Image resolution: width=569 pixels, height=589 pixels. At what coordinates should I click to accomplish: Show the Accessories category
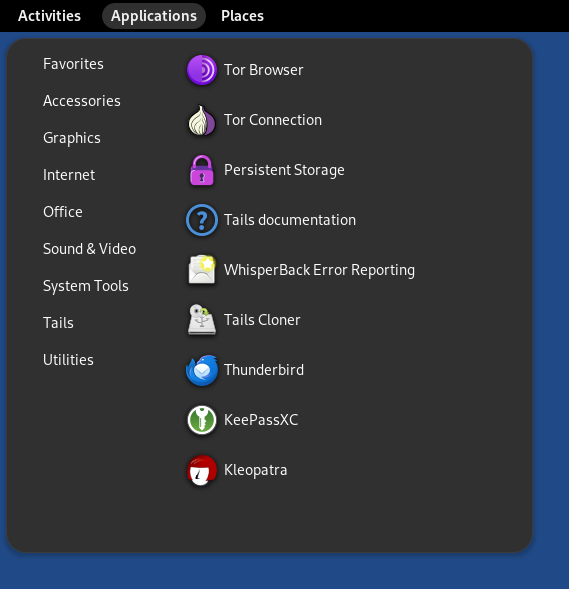[x=82, y=101]
